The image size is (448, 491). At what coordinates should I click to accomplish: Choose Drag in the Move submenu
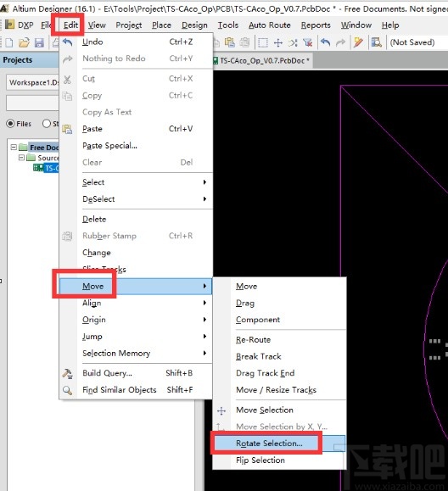(279, 303)
